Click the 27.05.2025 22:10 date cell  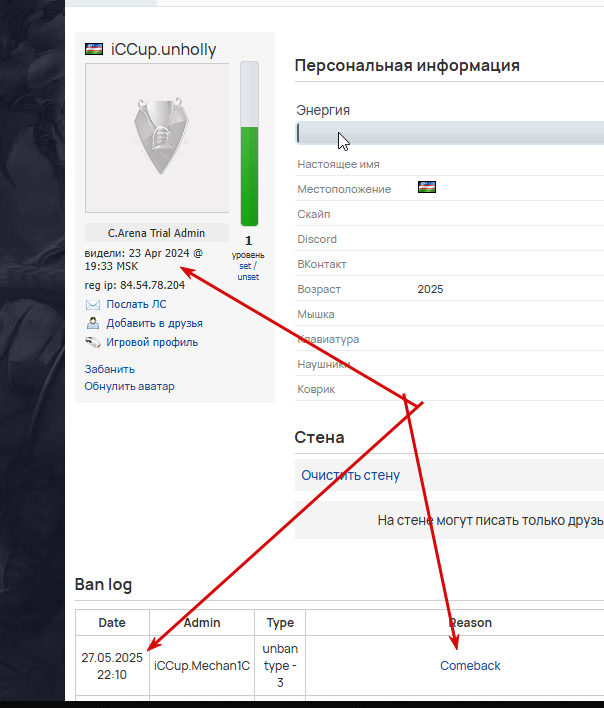click(112, 666)
